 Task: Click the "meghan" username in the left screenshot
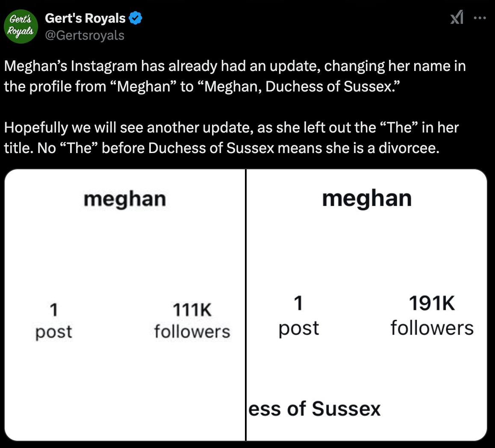tap(124, 199)
